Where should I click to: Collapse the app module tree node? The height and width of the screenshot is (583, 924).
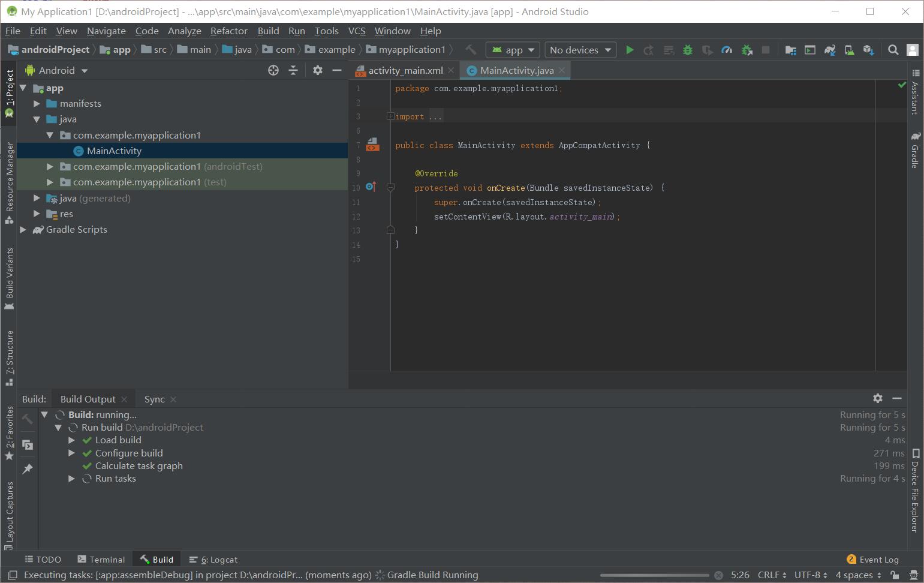tap(23, 88)
